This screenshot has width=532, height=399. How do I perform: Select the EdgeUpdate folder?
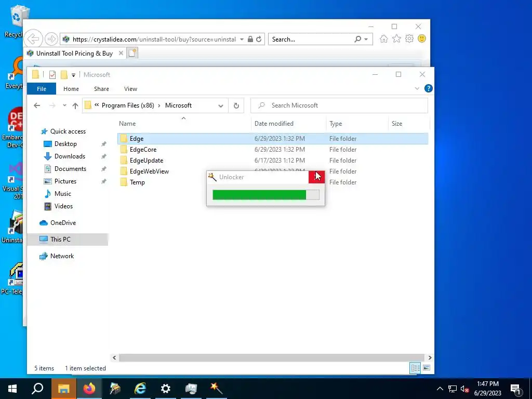146,161
